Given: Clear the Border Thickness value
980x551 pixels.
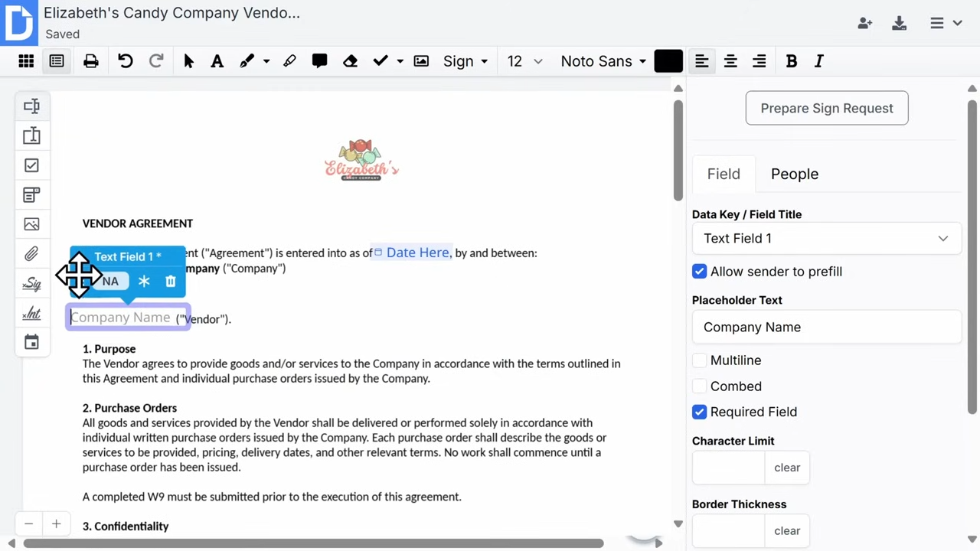Looking at the screenshot, I should click(787, 531).
